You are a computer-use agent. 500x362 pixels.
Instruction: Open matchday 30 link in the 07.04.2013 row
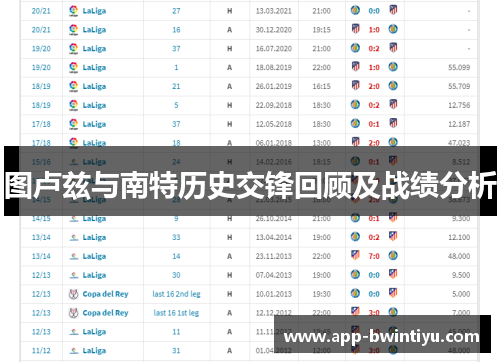[x=176, y=275]
